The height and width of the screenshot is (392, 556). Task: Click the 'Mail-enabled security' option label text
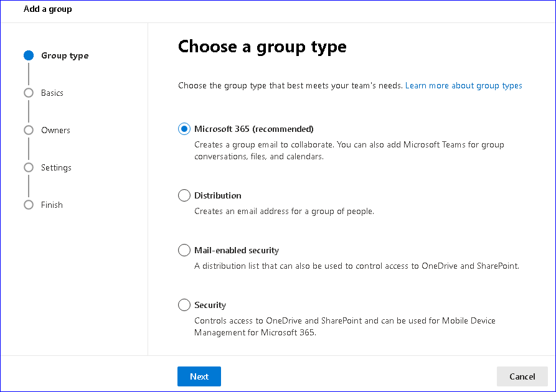[x=237, y=250]
